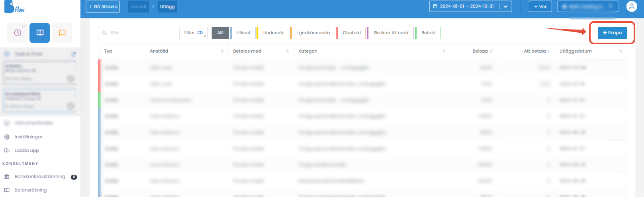Sort by Betalas med column arrows
The width and height of the screenshot is (644, 197).
click(x=288, y=51)
